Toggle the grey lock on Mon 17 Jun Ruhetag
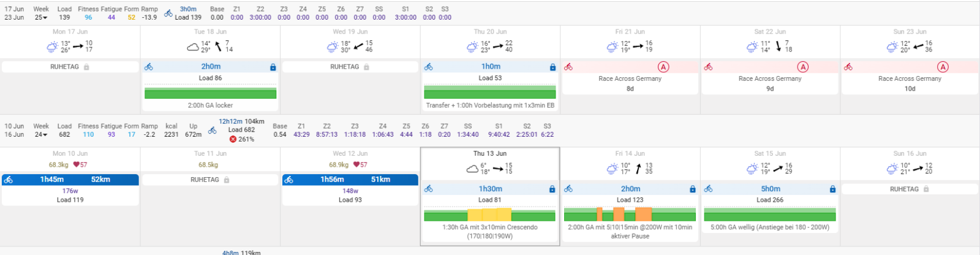980x255 pixels. click(x=86, y=67)
